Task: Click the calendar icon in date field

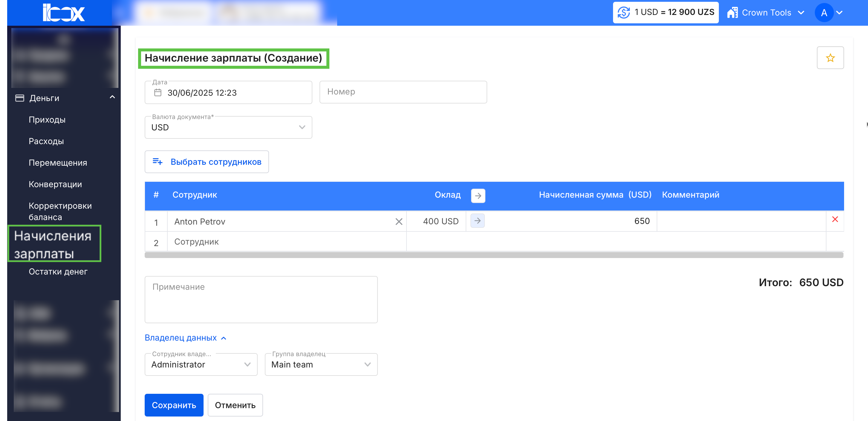Action: click(x=158, y=92)
